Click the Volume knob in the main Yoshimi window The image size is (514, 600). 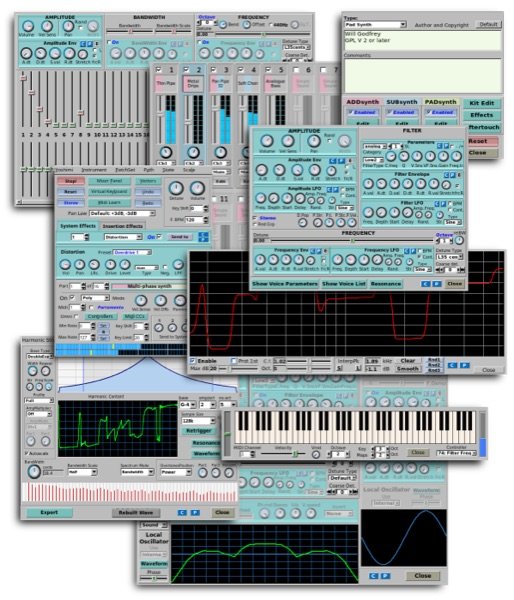click(197, 188)
